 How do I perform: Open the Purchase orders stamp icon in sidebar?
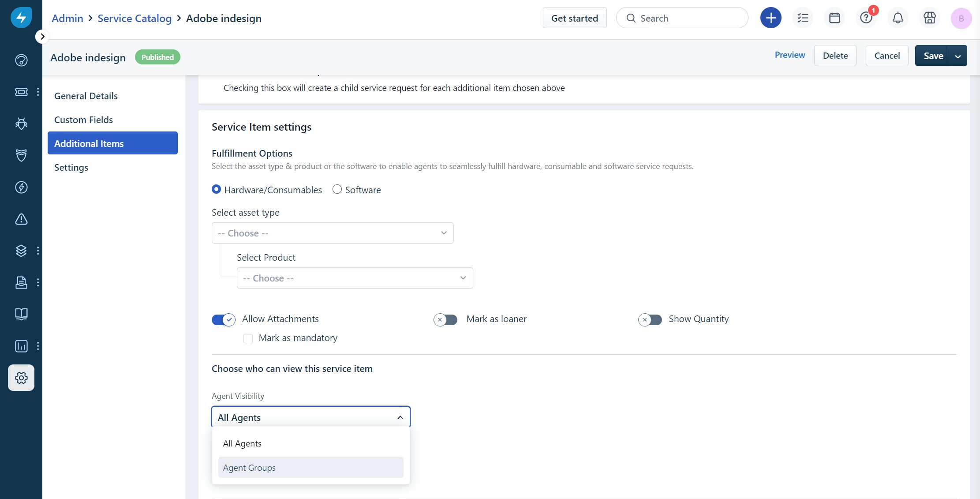21,282
